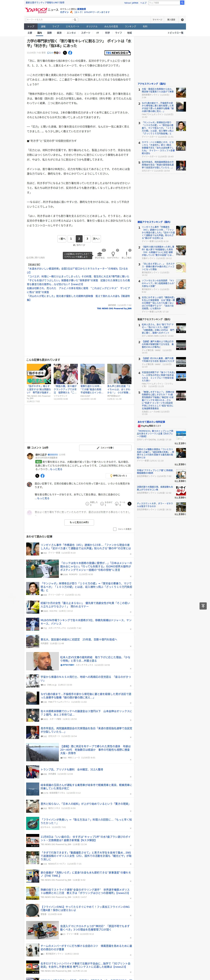React with わかりやすい lightbulb icon
This screenshot has height=980, width=210.
[113, 254]
